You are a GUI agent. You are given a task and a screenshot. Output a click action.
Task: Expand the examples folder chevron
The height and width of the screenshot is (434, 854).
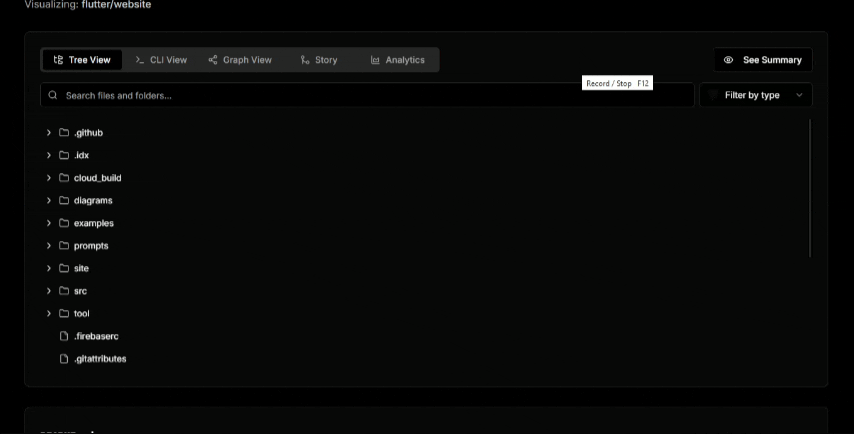tap(48, 223)
